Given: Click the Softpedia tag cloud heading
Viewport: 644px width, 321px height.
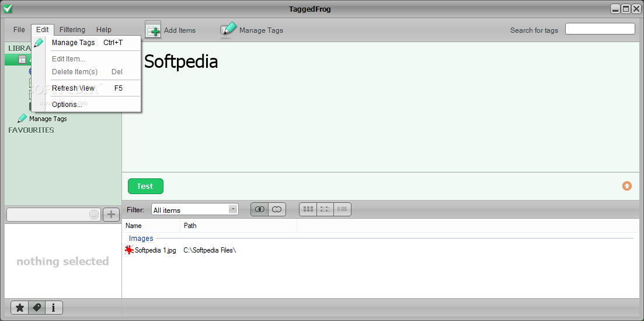Looking at the screenshot, I should (181, 62).
